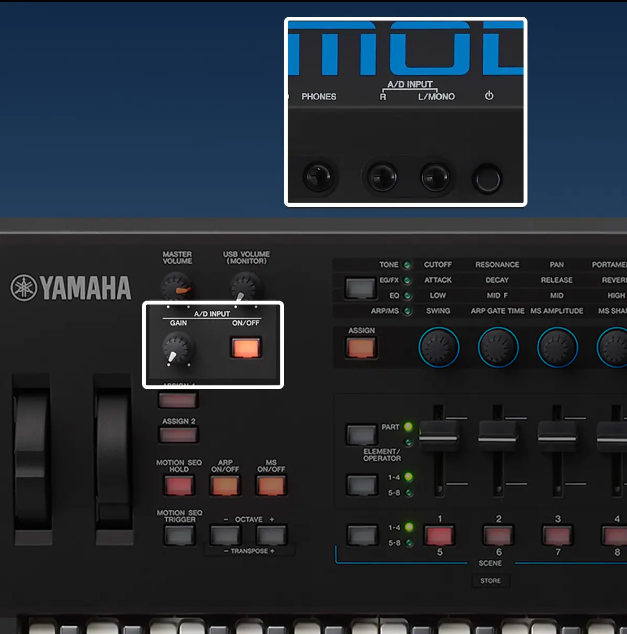Click the SCENE label
627x634 pixels.
490,563
